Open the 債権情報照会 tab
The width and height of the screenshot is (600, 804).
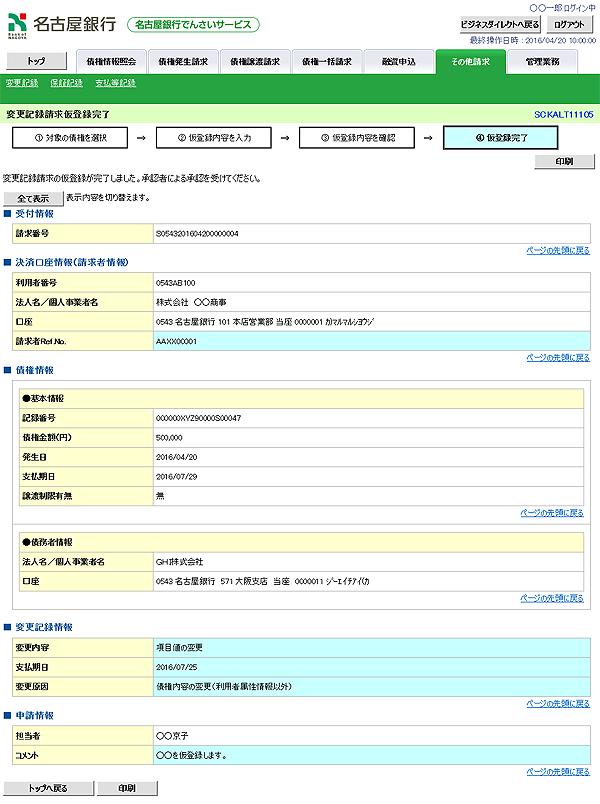click(x=111, y=62)
